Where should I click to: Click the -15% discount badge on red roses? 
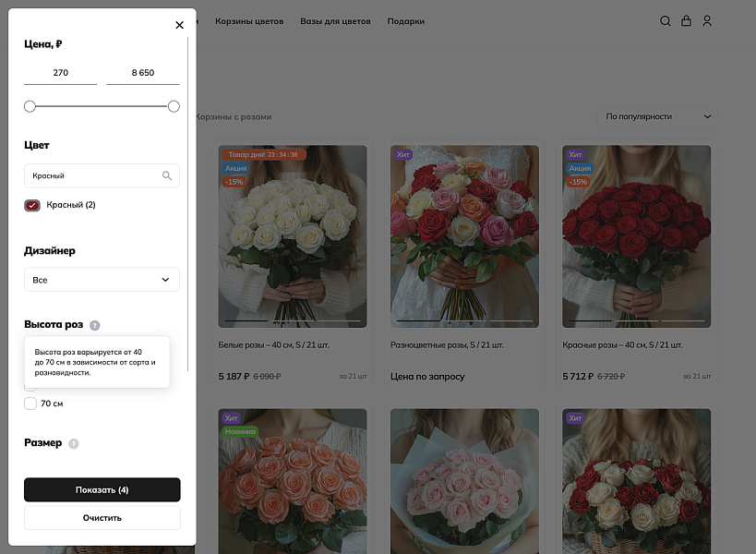pos(580,182)
